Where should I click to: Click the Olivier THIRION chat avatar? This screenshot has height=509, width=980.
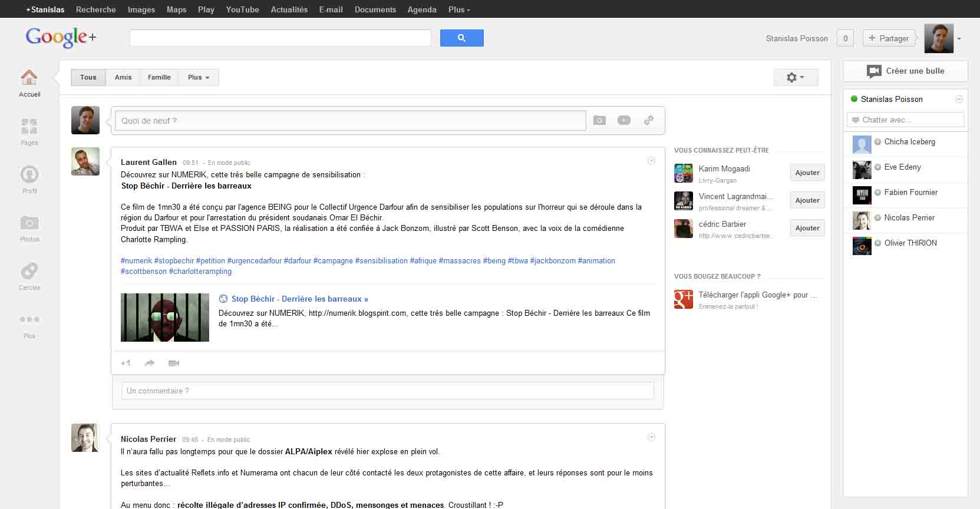(x=862, y=246)
